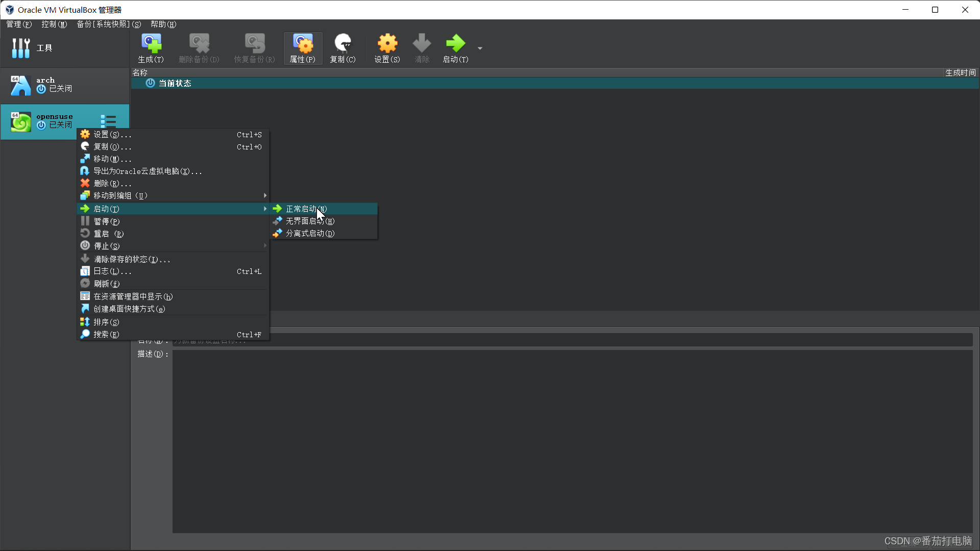
Task: Choose Show in Explorer (在资源管理器中显示)
Action: coord(173,297)
